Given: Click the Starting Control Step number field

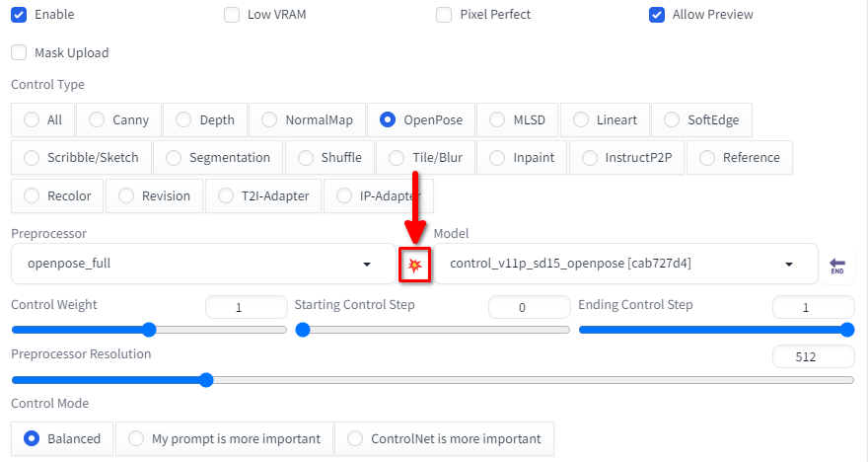Looking at the screenshot, I should click(530, 307).
